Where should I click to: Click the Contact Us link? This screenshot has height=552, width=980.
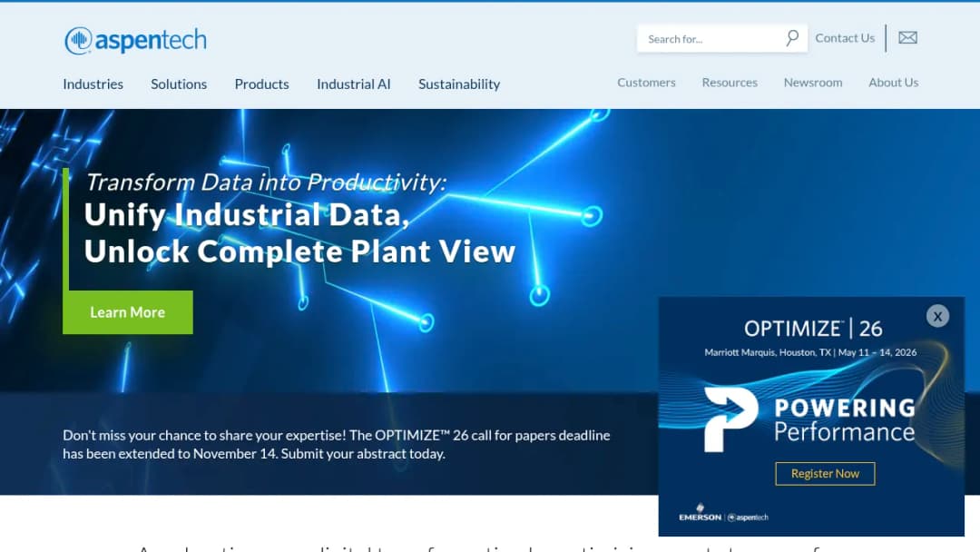[845, 38]
